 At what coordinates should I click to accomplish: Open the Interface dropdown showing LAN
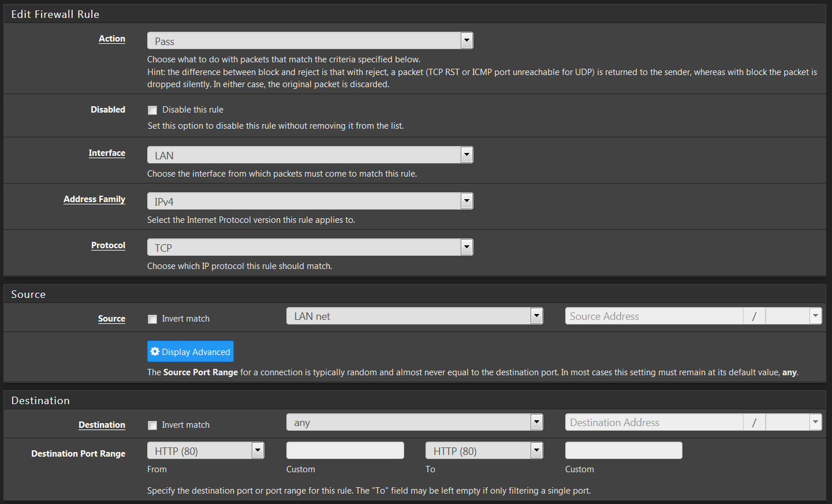tap(310, 155)
